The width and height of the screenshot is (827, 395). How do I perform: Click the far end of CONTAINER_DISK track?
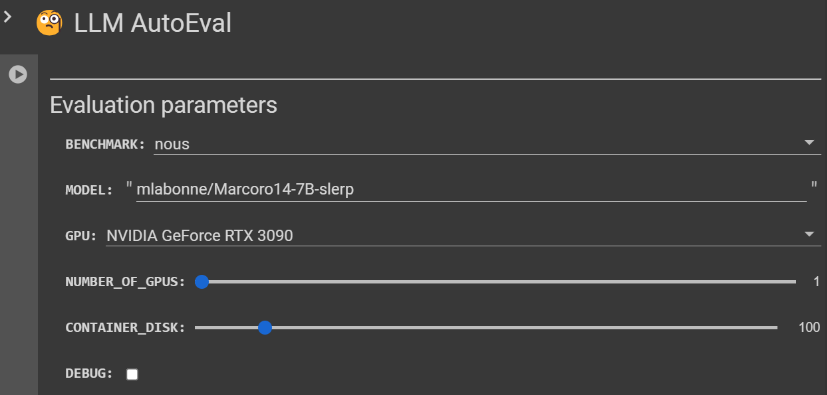(x=774, y=328)
